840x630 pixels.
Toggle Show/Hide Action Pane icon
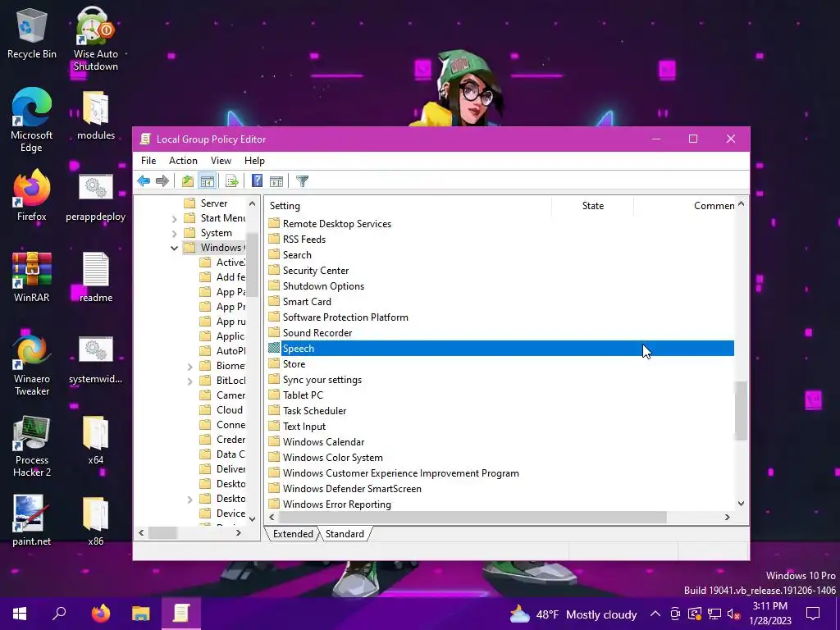[276, 181]
